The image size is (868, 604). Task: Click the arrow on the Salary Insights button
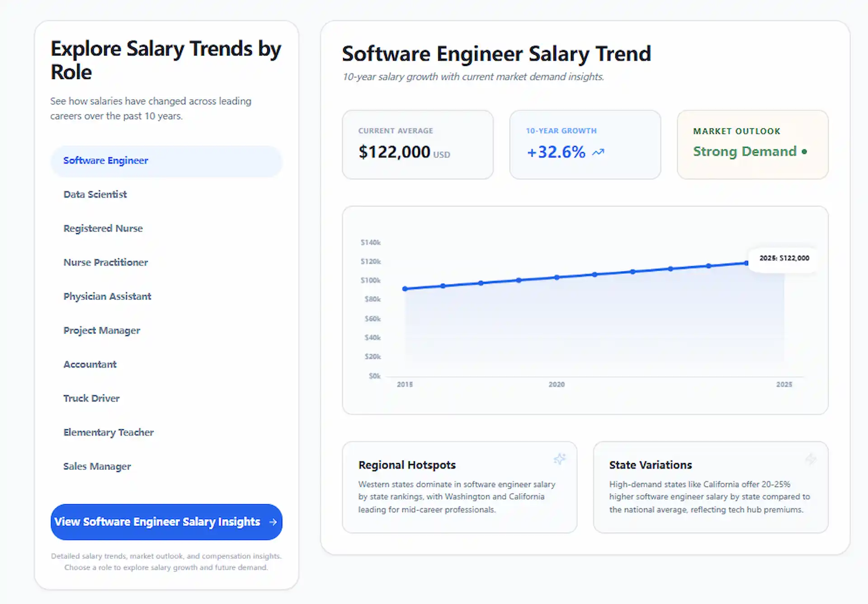(273, 522)
